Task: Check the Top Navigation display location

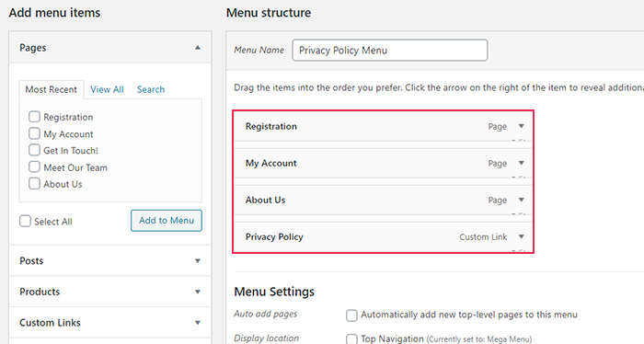Action: coord(351,339)
